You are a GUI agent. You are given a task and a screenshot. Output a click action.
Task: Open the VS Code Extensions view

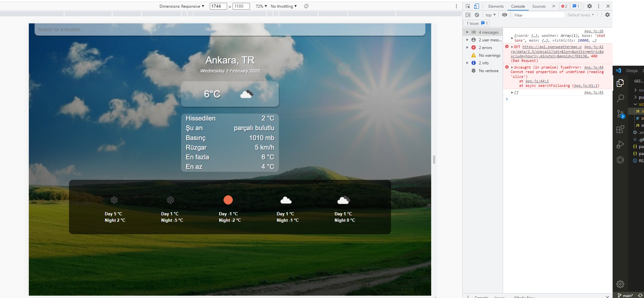620,129
